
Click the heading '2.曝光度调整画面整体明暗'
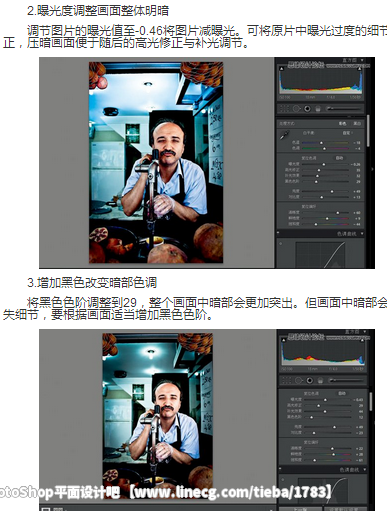98,11
